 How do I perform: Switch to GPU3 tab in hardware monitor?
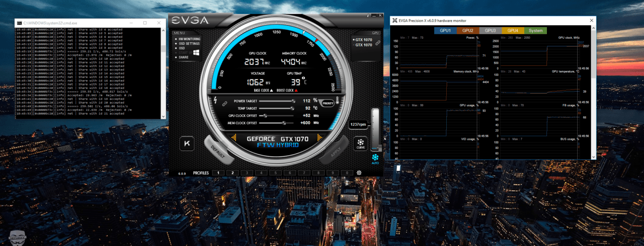(491, 30)
